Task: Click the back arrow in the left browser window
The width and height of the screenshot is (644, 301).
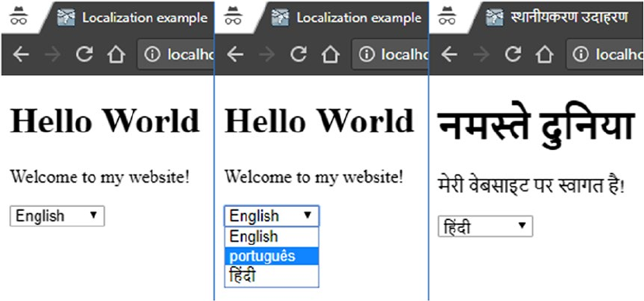Action: pyautogui.click(x=20, y=54)
